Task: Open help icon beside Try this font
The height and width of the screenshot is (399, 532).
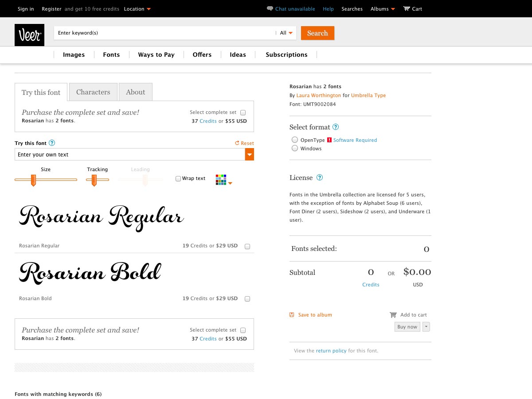Action: [52, 143]
